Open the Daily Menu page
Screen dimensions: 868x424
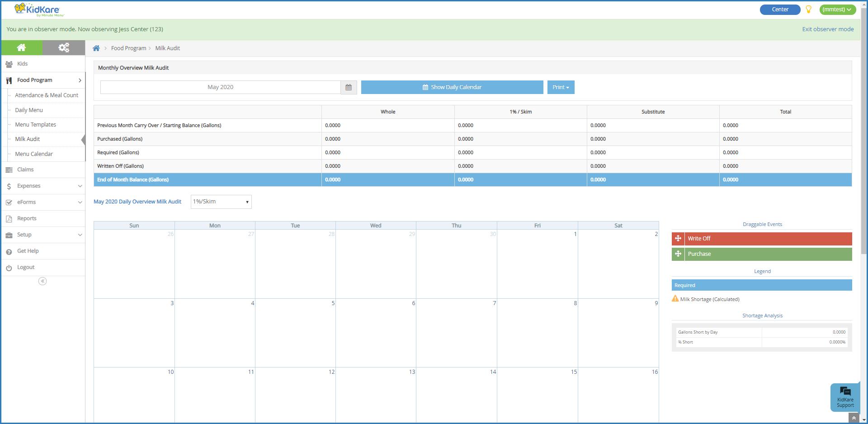[29, 110]
